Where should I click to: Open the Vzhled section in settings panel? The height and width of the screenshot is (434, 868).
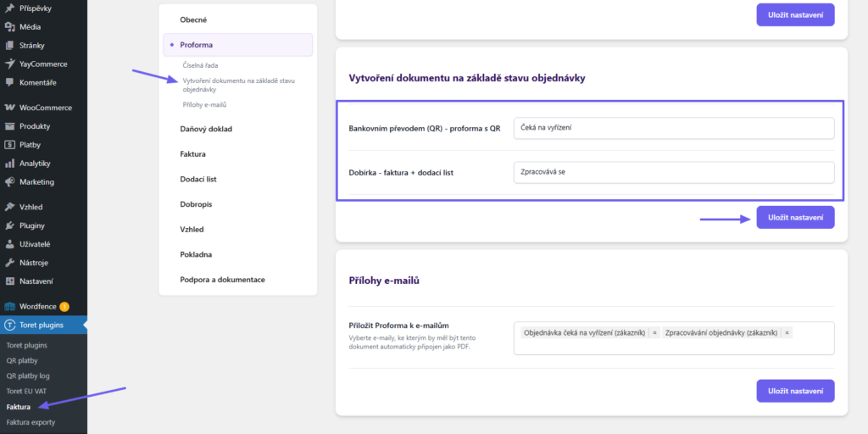(x=192, y=229)
